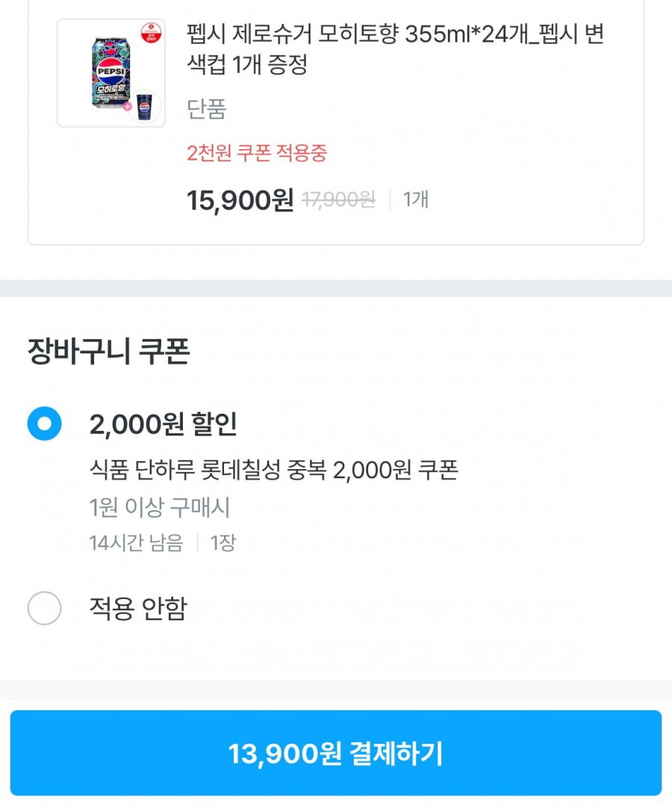The image size is (672, 806).
Task: Click the 적용 안함 text label
Action: pyautogui.click(x=137, y=608)
